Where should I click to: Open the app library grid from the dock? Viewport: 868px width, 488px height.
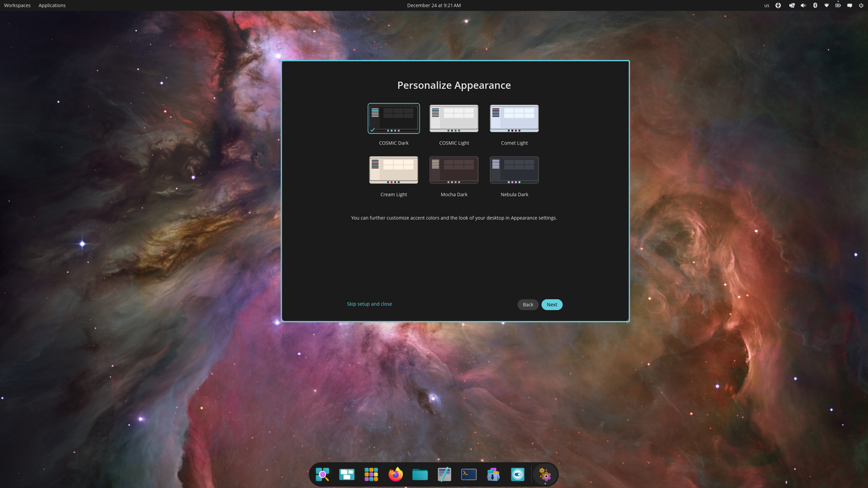tap(371, 474)
